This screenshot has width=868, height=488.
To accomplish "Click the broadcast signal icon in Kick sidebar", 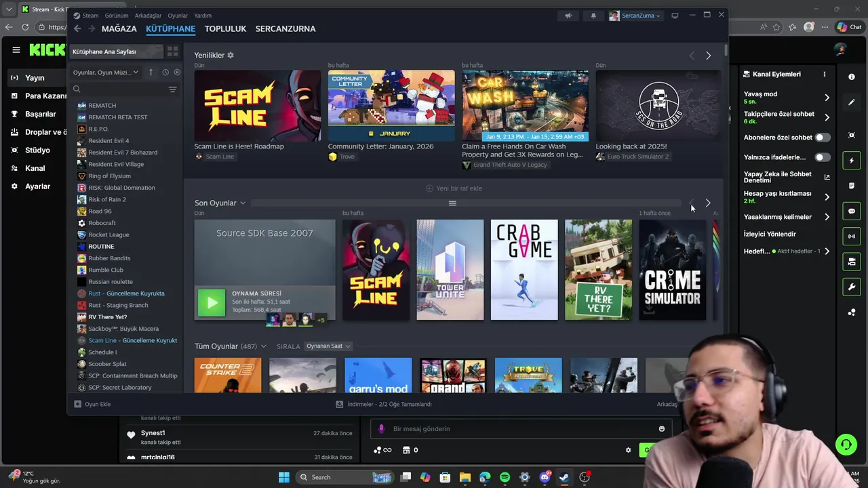I will tap(852, 236).
